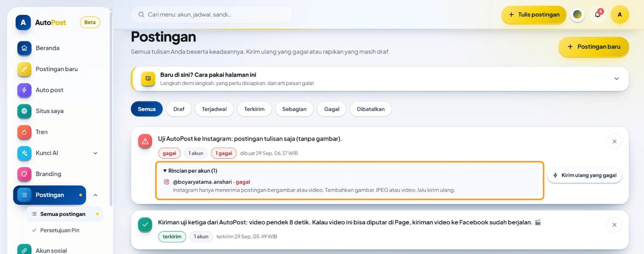
Task: Click the Situs saya globe icon
Action: click(24, 111)
